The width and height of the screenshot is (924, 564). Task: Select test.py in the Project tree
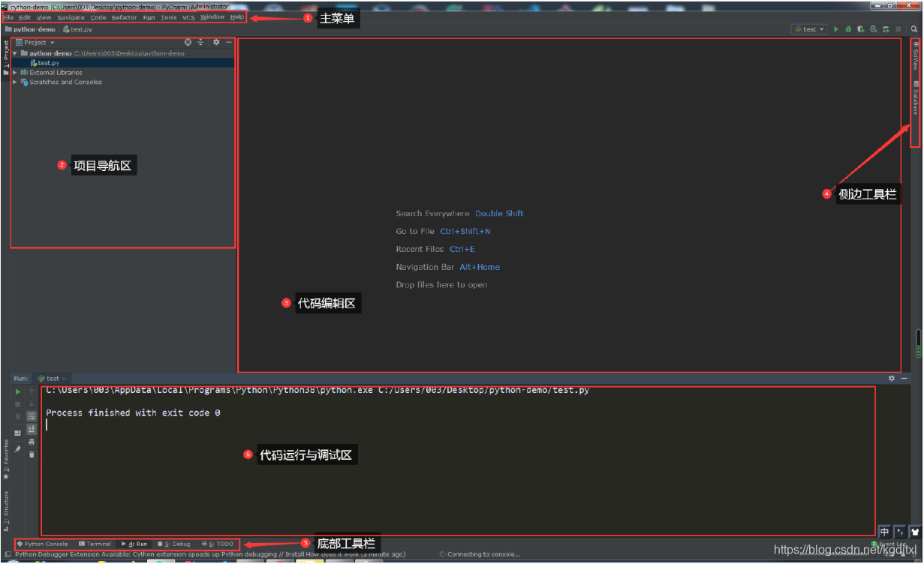click(x=44, y=63)
